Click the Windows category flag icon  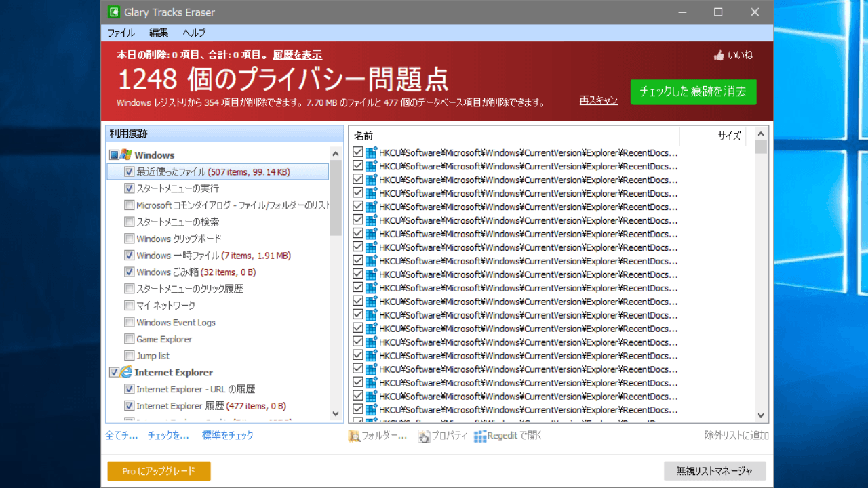(126, 155)
